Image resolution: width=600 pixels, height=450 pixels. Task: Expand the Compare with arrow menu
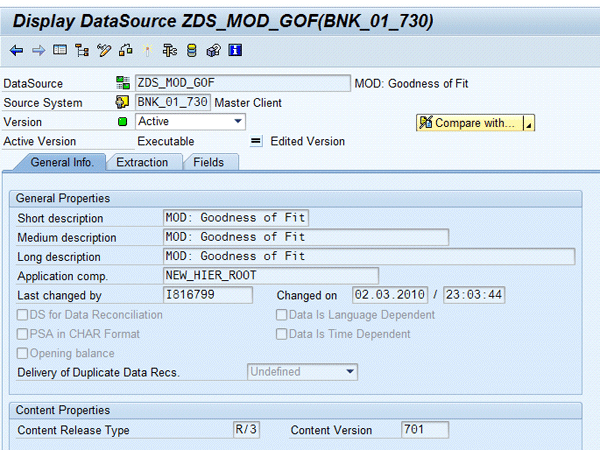(x=528, y=123)
